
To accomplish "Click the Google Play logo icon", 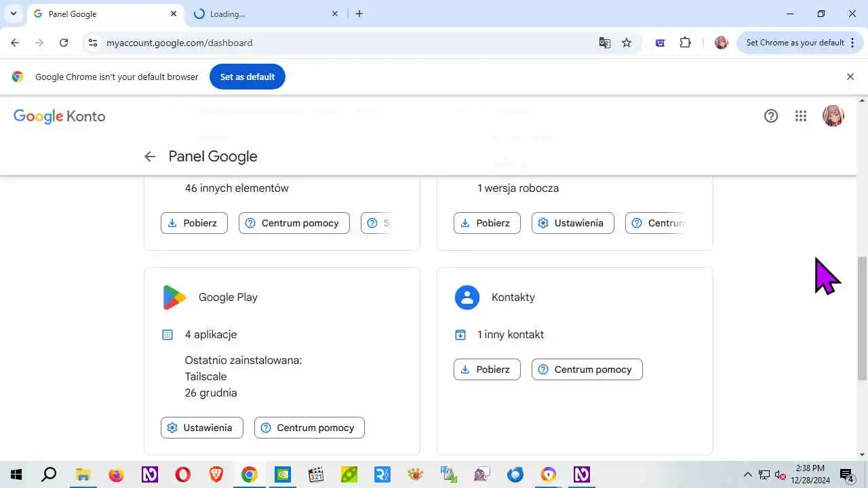I will point(174,297).
